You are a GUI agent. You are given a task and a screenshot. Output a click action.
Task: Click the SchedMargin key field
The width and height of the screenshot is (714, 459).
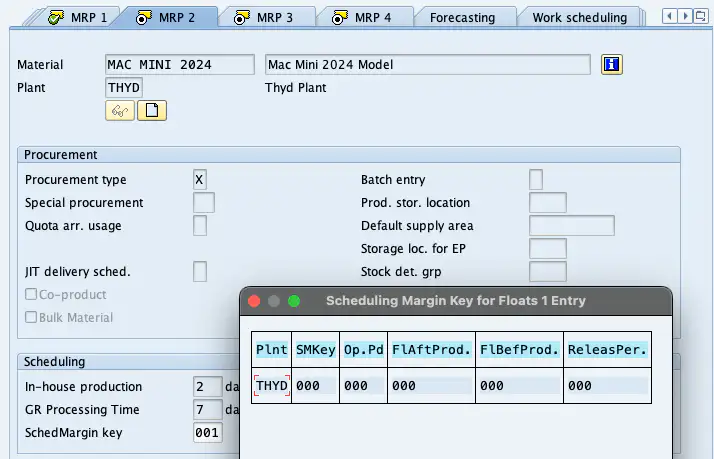click(208, 433)
